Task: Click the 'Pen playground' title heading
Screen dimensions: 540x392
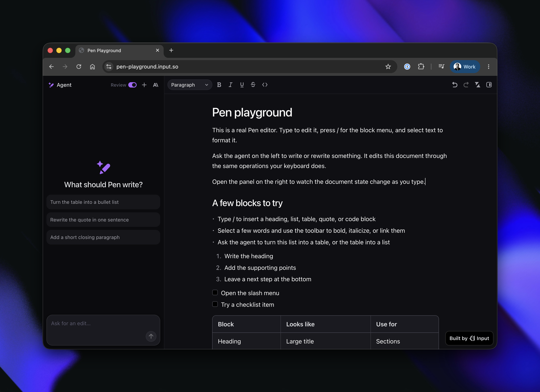Action: (x=252, y=112)
